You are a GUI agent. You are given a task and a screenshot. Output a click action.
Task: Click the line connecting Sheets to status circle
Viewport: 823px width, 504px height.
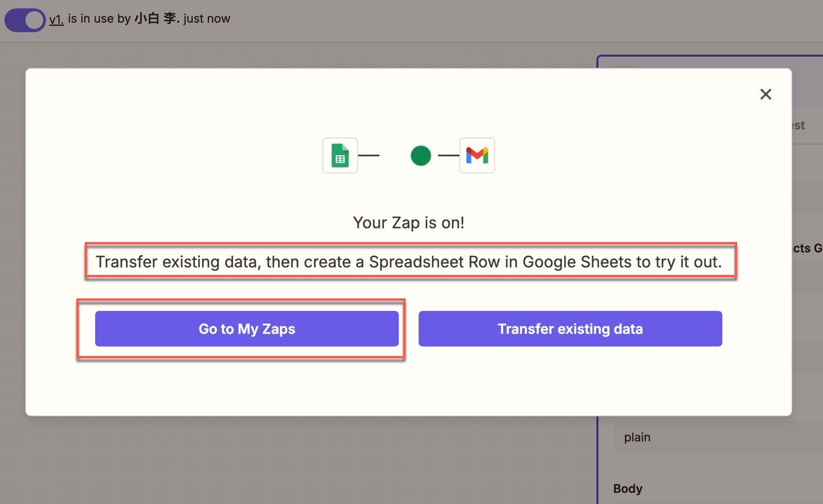coord(369,156)
